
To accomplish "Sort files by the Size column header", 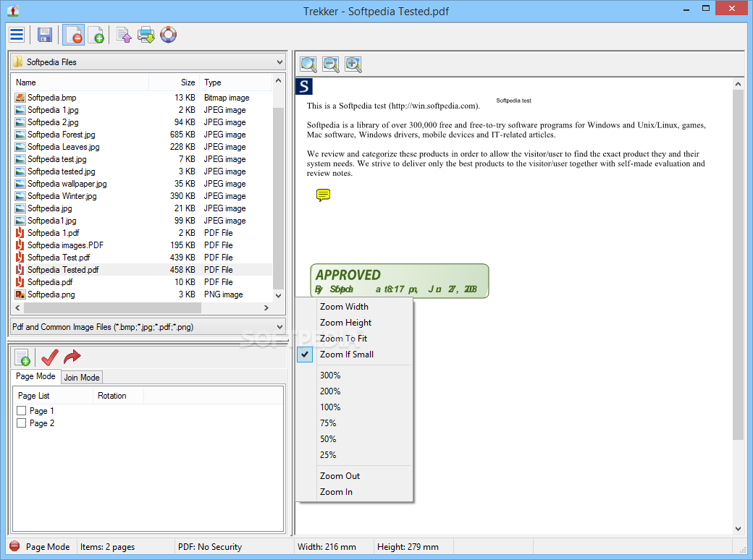I will coord(174,82).
